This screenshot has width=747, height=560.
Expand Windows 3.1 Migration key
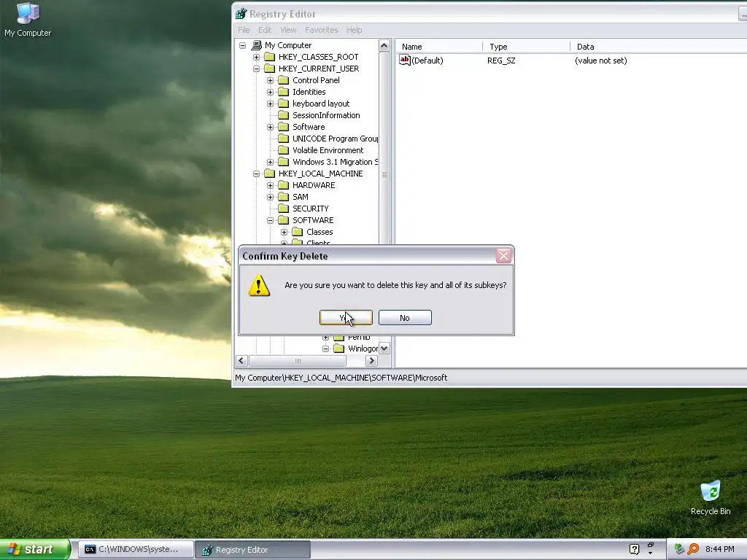[270, 162]
